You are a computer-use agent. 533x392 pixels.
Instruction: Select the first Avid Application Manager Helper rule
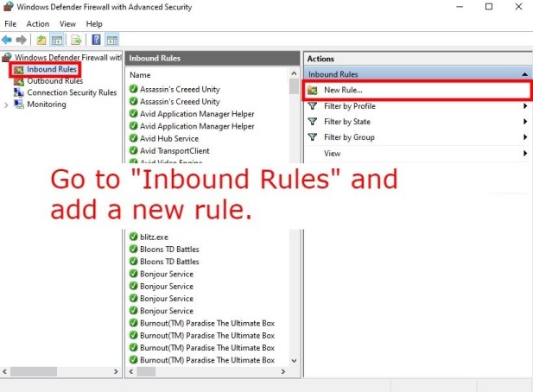click(197, 114)
